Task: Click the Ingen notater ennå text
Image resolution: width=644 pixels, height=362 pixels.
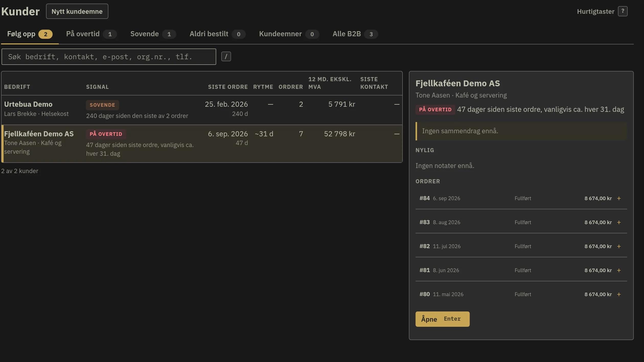Action: (445, 166)
